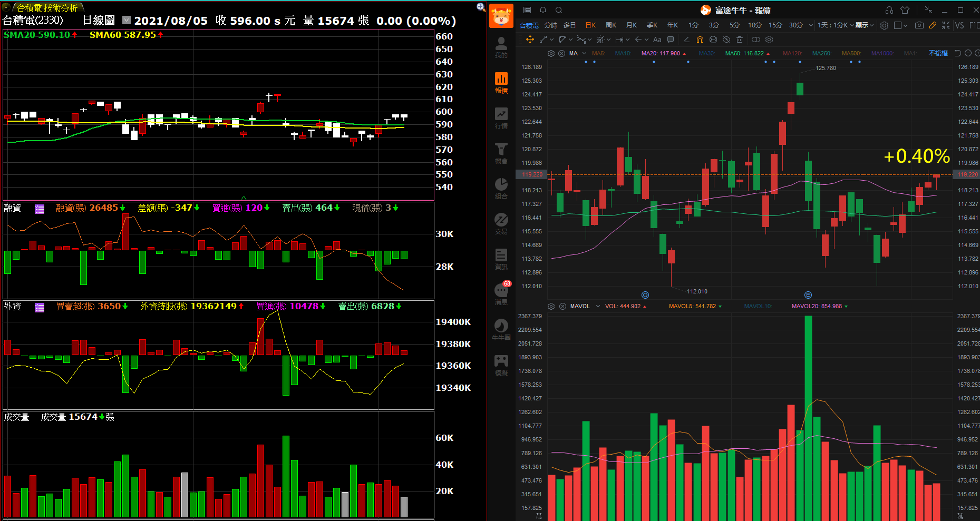Open chart settings gear in period toolbar
The height and width of the screenshot is (521, 980).
tap(884, 25)
